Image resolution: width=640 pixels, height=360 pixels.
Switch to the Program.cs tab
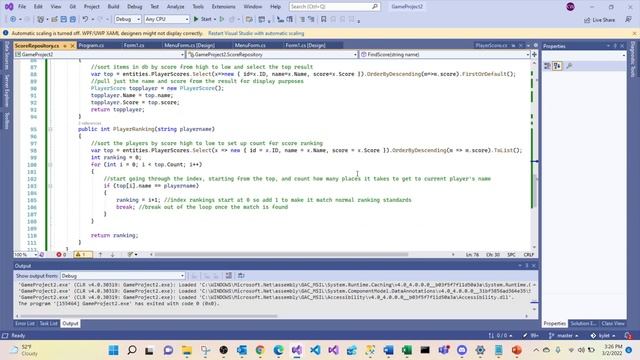(91, 45)
